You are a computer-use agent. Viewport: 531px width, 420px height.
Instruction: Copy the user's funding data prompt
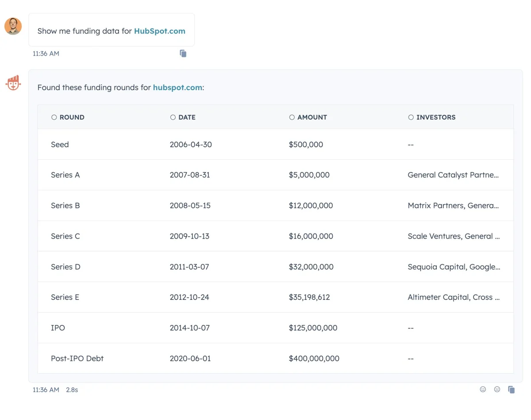[183, 53]
